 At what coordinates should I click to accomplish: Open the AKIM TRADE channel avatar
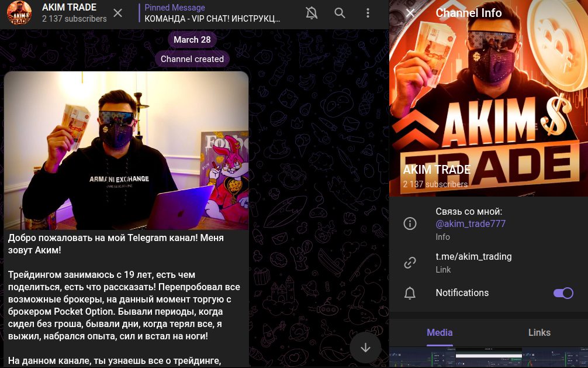(19, 13)
